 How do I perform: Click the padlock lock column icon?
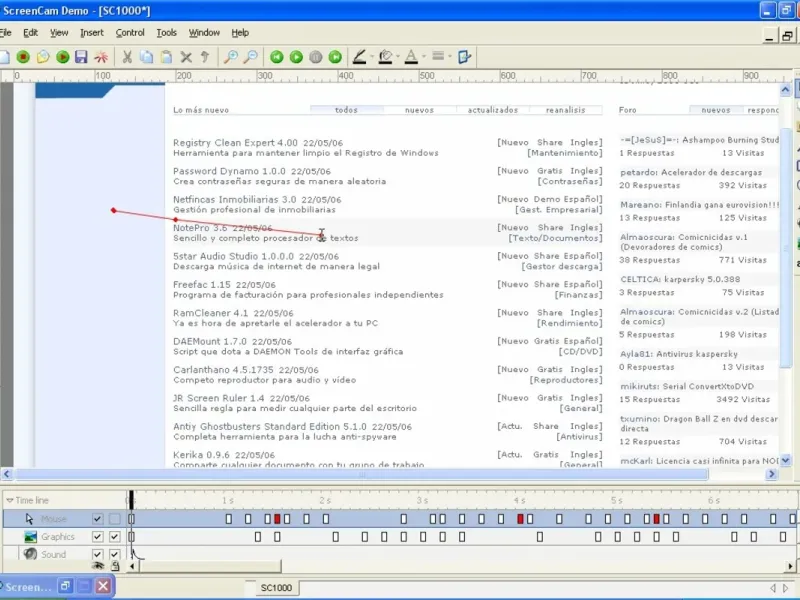[x=115, y=565]
